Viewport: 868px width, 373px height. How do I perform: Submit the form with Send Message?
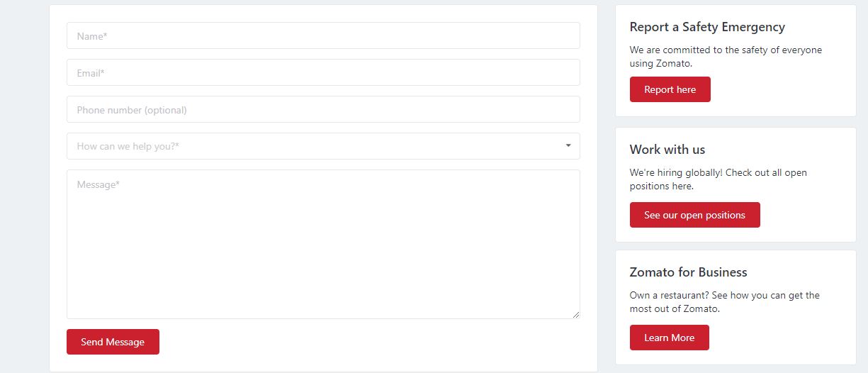point(113,342)
